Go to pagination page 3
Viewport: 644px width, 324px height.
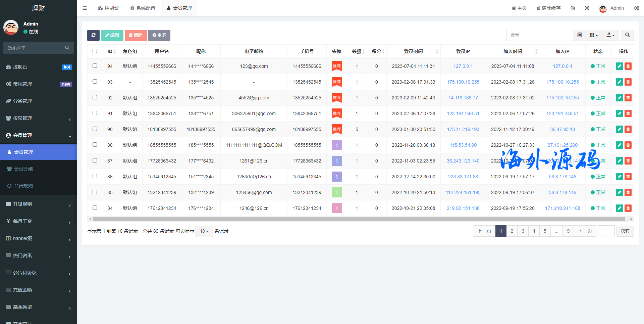point(523,231)
